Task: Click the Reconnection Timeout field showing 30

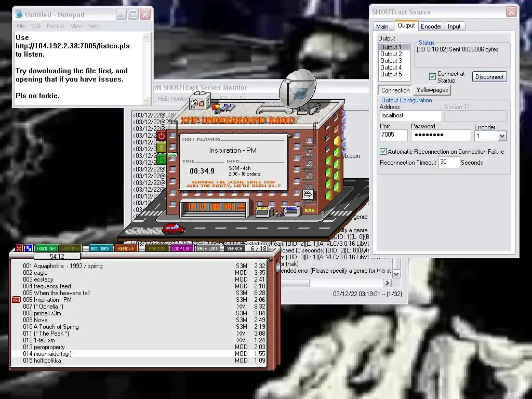Action: point(449,162)
